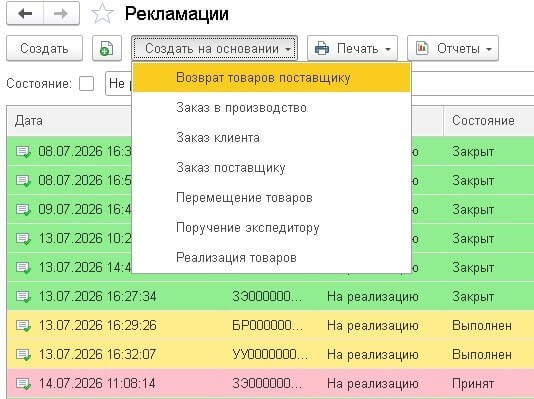The height and width of the screenshot is (399, 534).
Task: Expand the Отчеты dropdown arrow
Action: click(489, 49)
